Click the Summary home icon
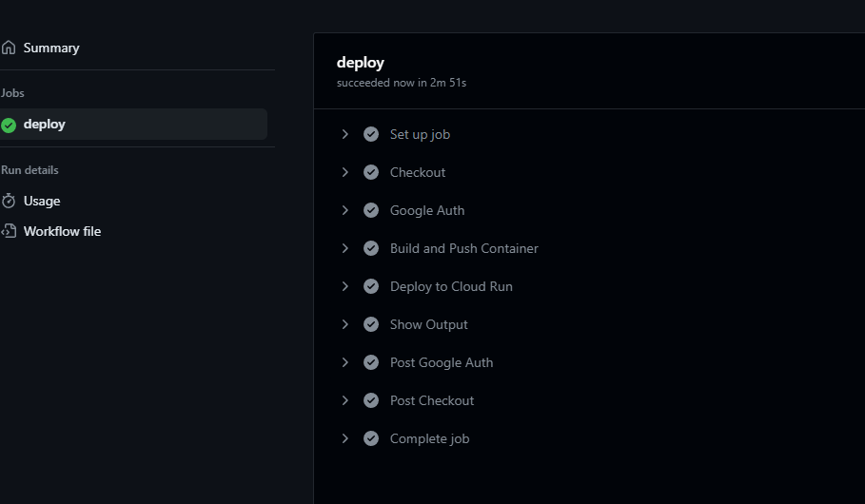The image size is (865, 504). click(9, 48)
